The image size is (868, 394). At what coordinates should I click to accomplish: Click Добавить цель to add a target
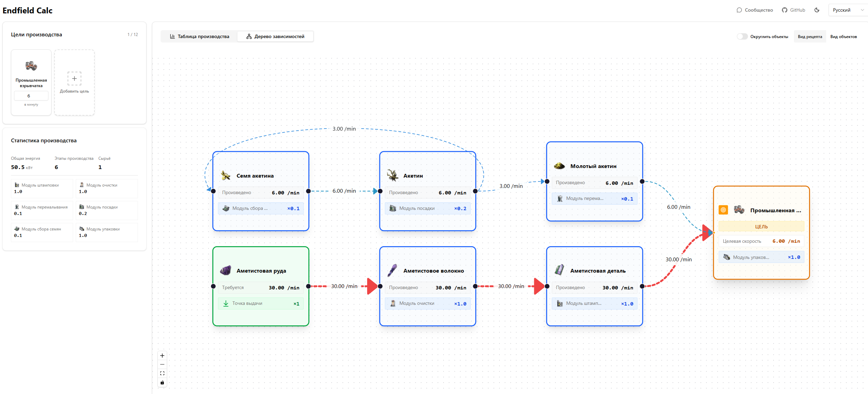tap(74, 83)
